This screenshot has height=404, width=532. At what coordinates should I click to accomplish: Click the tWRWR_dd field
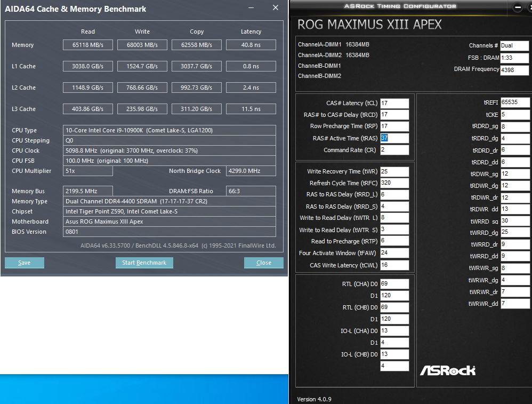[x=515, y=304]
